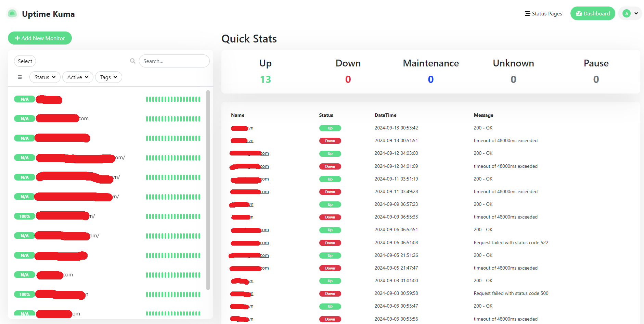
Task: Click a heartbeat bar of the first monitor
Action: (x=173, y=99)
